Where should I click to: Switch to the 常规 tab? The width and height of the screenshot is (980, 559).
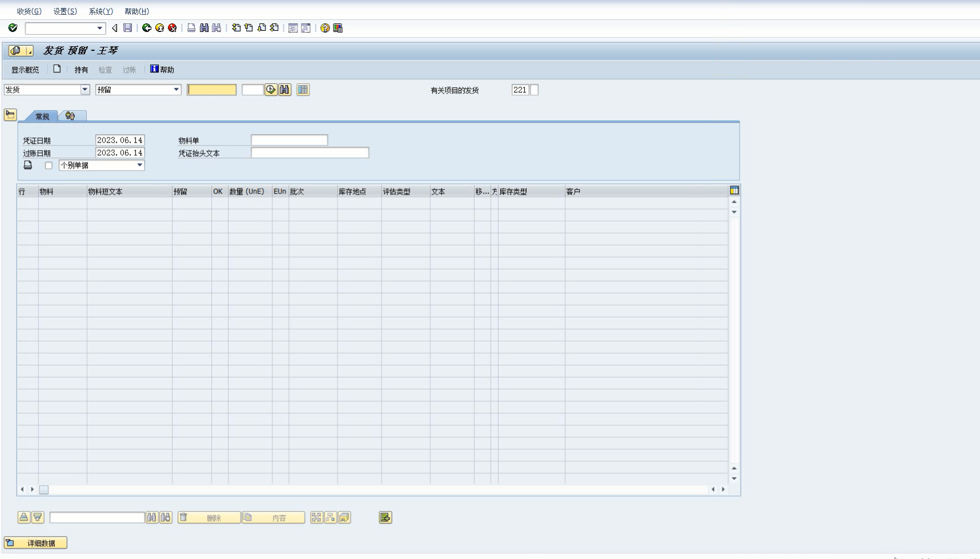pos(42,116)
